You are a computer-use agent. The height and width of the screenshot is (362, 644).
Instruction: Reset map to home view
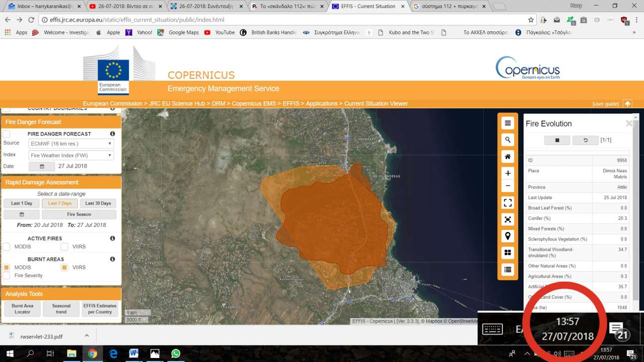pyautogui.click(x=508, y=157)
